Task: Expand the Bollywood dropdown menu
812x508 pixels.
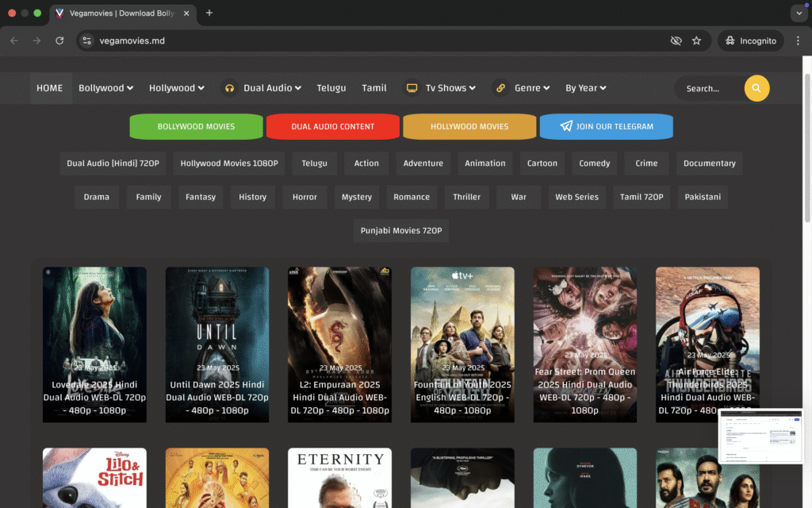Action: point(105,88)
